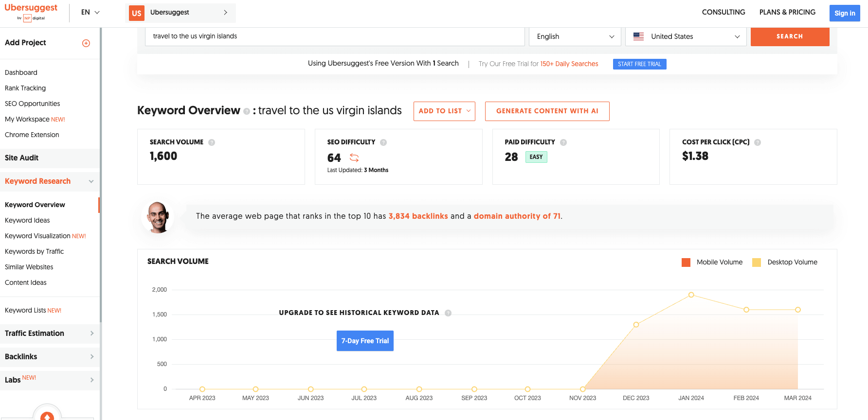Viewport: 868px width, 420px height.
Task: Click Start Free Trial button
Action: (639, 64)
